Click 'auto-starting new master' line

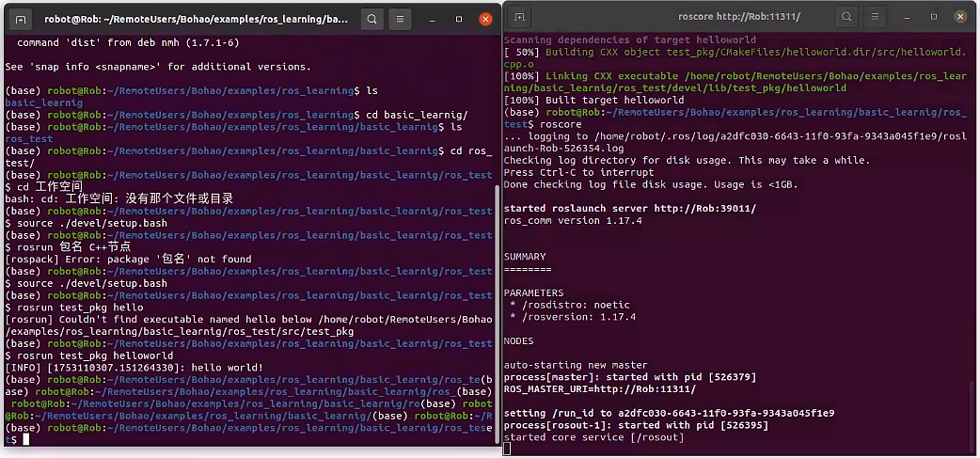[576, 365]
